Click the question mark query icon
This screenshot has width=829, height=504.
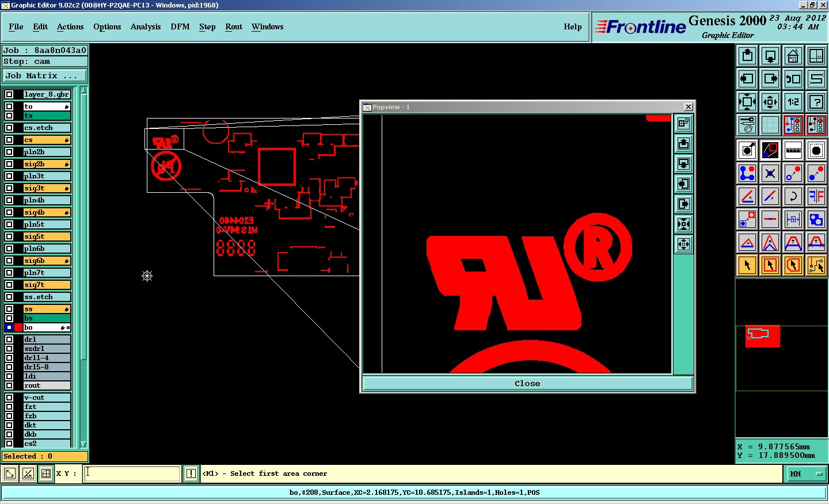pos(816,102)
